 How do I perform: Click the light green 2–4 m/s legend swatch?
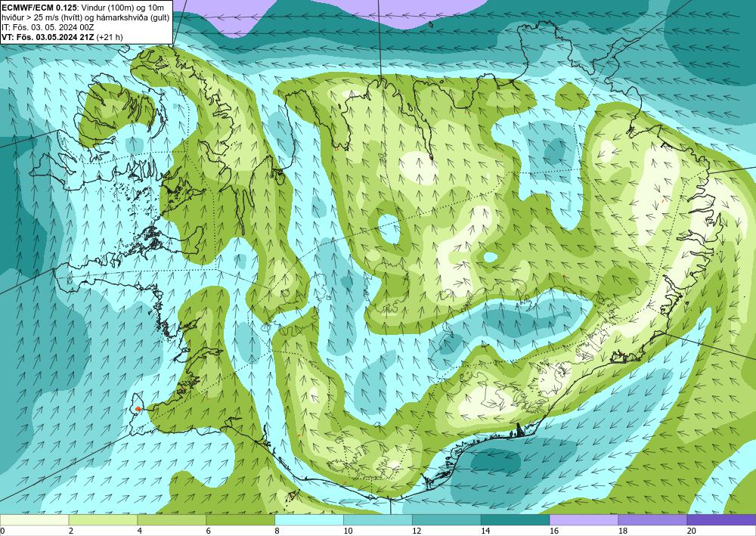pyautogui.click(x=103, y=520)
